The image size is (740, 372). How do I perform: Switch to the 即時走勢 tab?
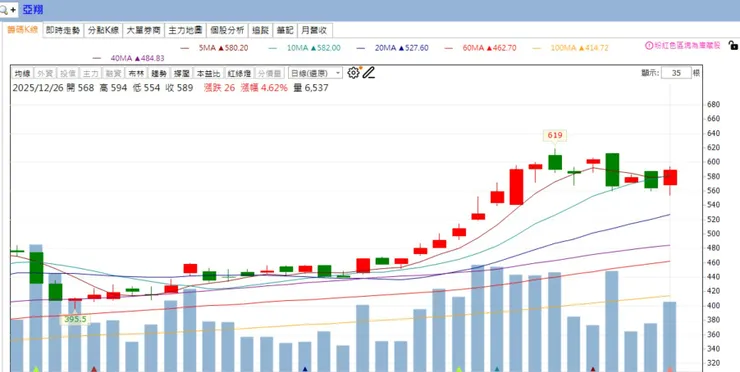pos(63,30)
